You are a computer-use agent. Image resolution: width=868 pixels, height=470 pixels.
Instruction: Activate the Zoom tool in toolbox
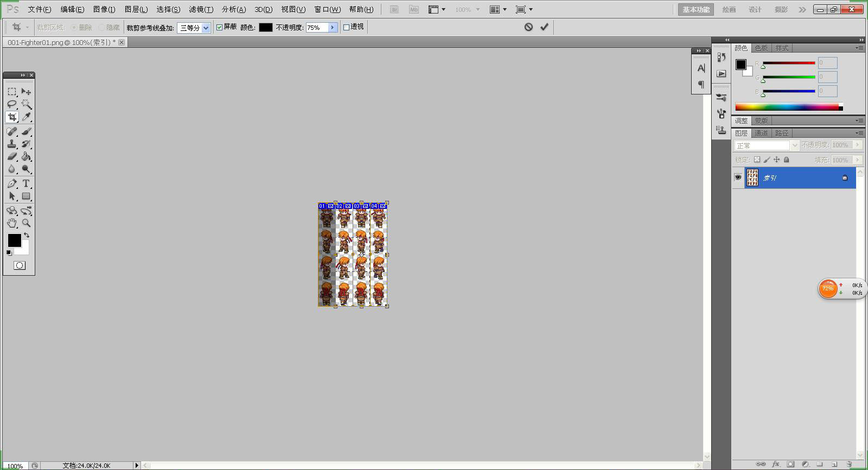click(x=26, y=223)
